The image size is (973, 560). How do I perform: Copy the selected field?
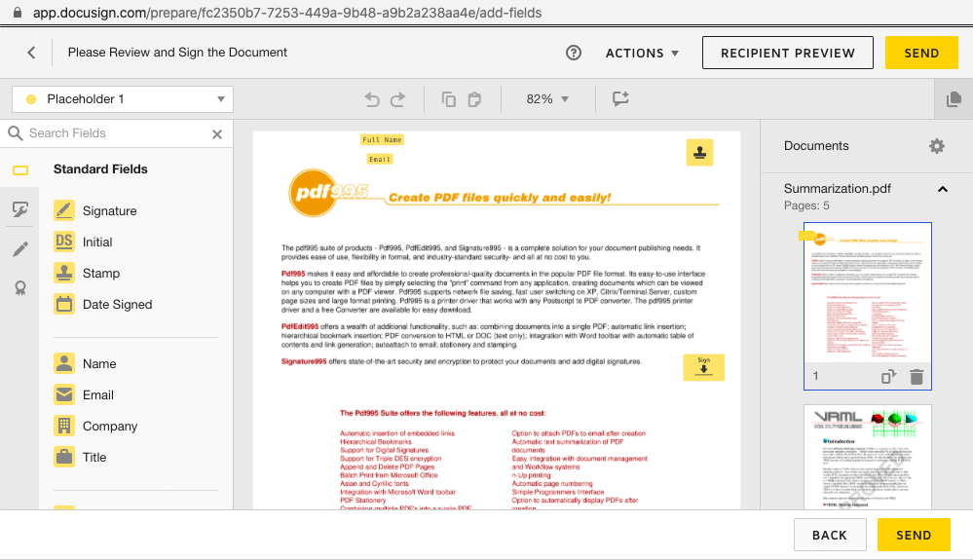[x=449, y=99]
